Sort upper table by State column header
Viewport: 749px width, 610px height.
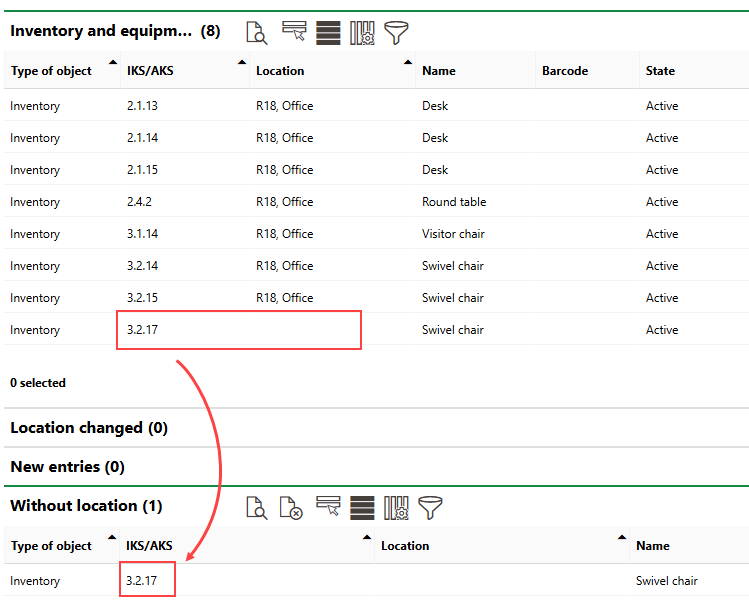tap(660, 71)
